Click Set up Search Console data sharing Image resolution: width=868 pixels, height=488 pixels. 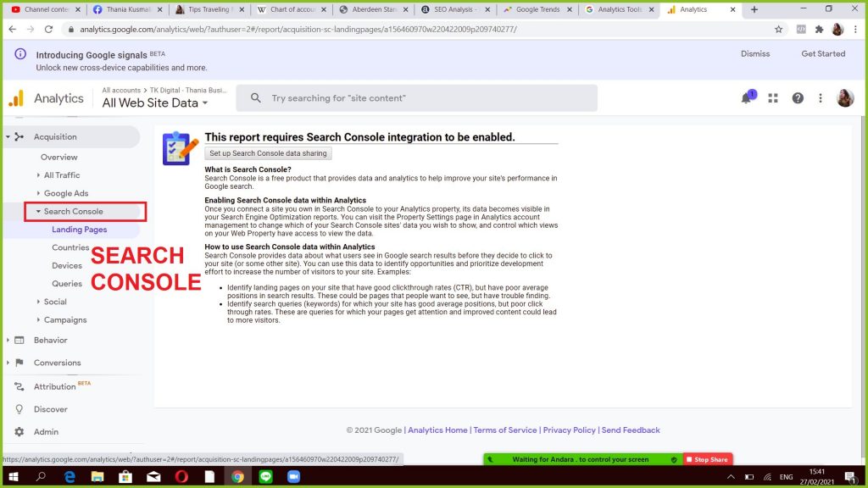point(268,153)
